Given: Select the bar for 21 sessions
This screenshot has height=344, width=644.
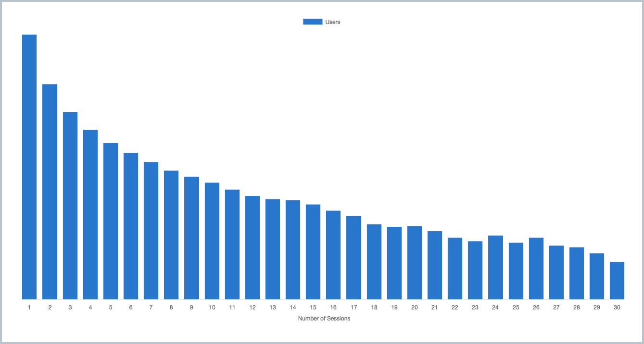Looking at the screenshot, I should coord(435,265).
